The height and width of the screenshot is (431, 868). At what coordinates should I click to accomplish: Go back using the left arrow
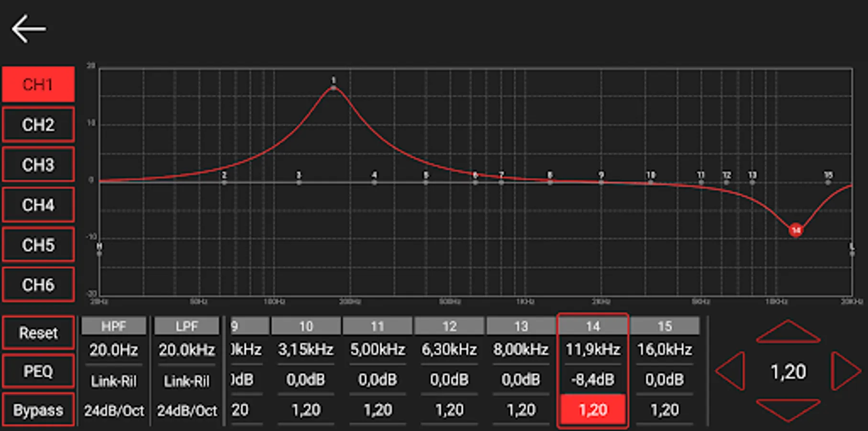pos(29,29)
